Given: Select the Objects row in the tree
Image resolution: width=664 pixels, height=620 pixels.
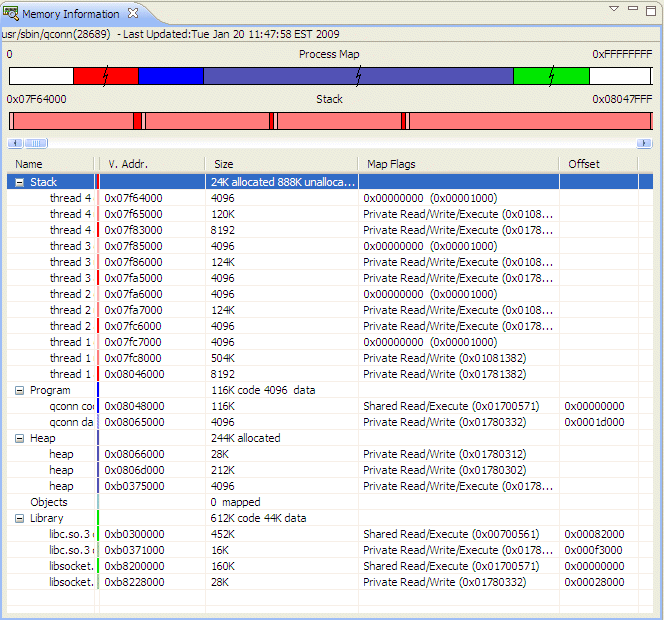Looking at the screenshot, I should (x=49, y=502).
